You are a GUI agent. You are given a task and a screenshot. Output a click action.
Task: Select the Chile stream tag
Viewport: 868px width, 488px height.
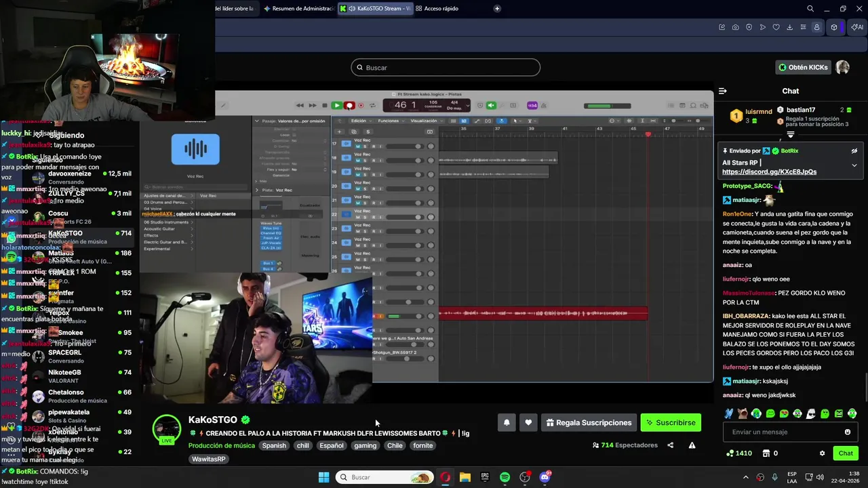(x=395, y=445)
